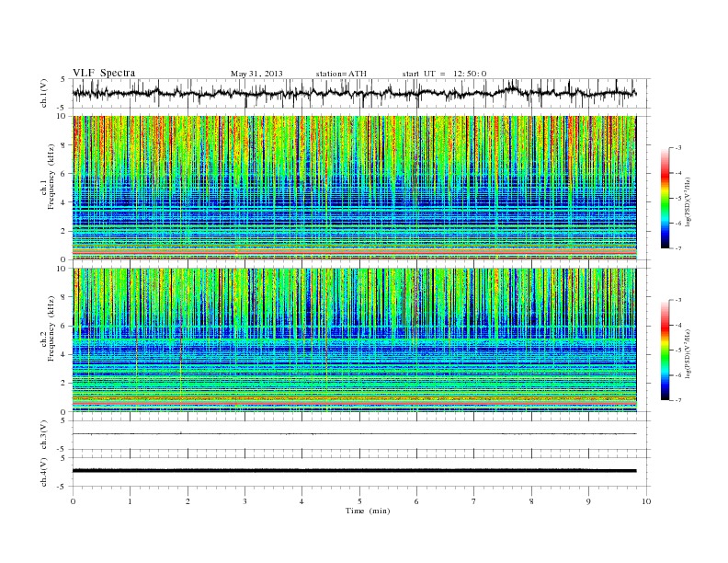Click time axis tick label "9"
This screenshot has height=563, width=728.
[x=588, y=501]
